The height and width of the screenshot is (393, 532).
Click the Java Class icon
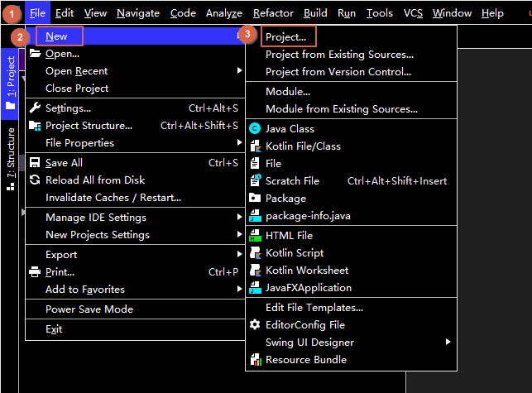[255, 129]
